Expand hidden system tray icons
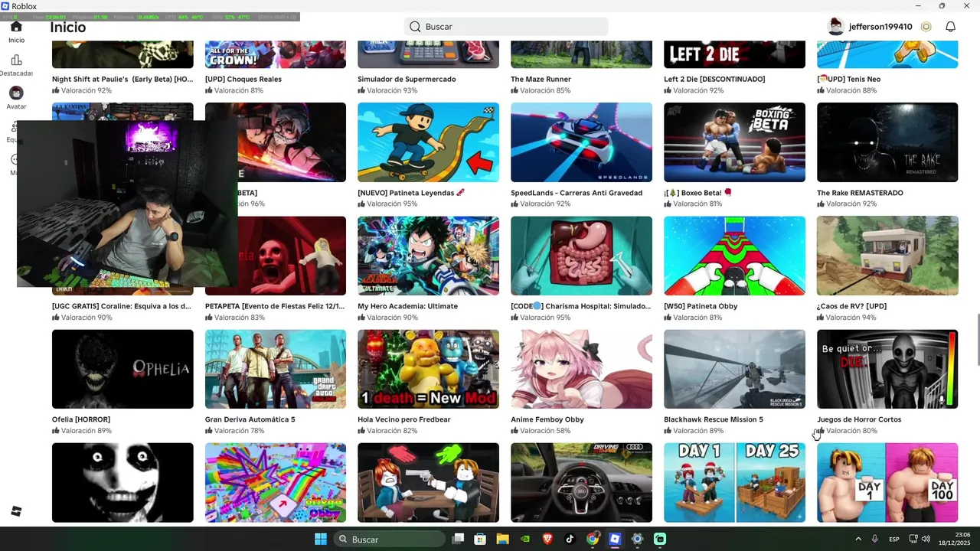Viewport: 980px width, 551px height. tap(857, 539)
